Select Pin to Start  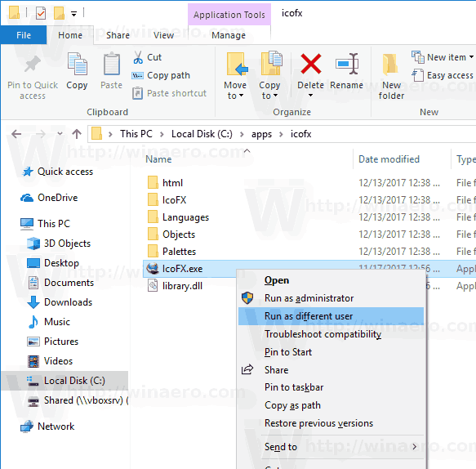(x=331, y=351)
